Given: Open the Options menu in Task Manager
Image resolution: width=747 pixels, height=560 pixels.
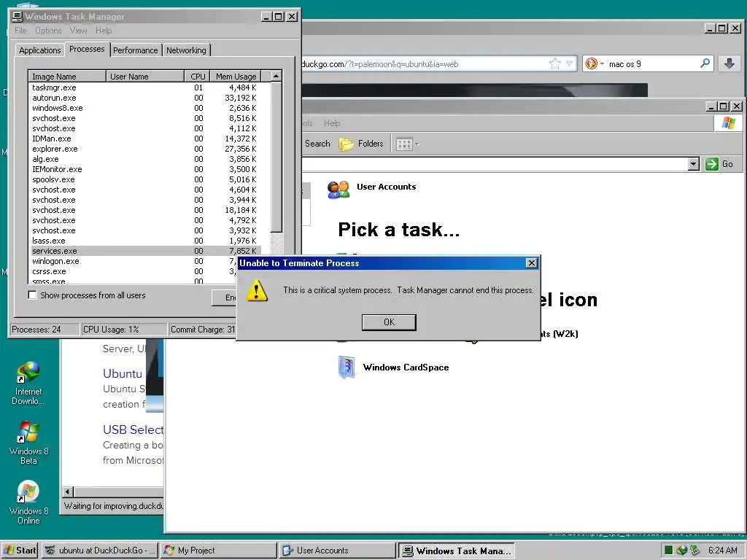Looking at the screenshot, I should 48,31.
